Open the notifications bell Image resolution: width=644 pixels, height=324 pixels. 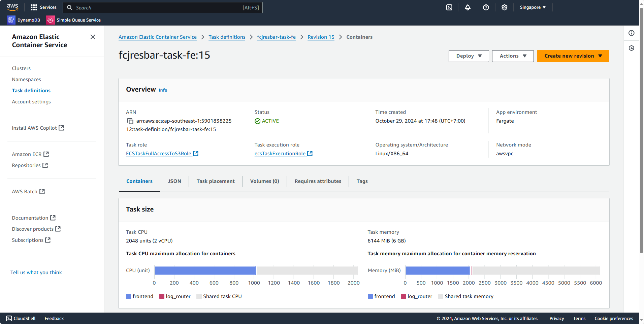468,7
